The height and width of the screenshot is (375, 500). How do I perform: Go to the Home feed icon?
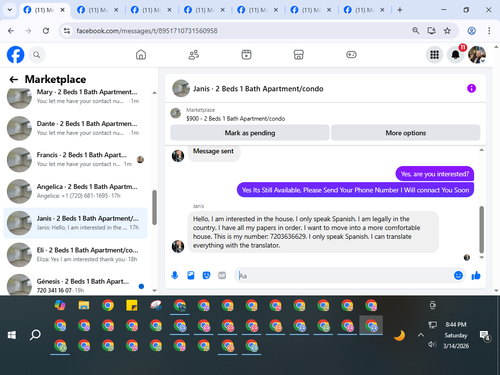pyautogui.click(x=141, y=55)
